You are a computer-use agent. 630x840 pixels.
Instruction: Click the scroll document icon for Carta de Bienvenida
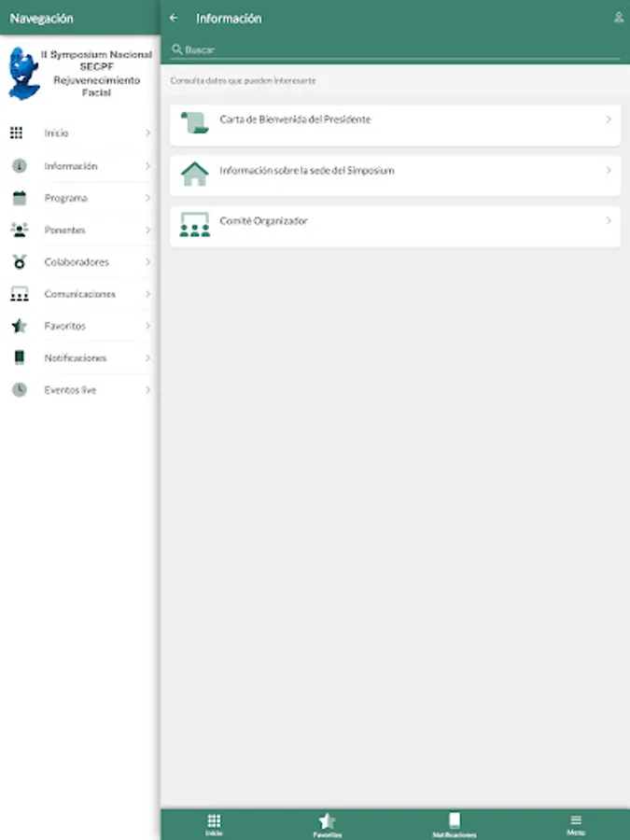194,122
